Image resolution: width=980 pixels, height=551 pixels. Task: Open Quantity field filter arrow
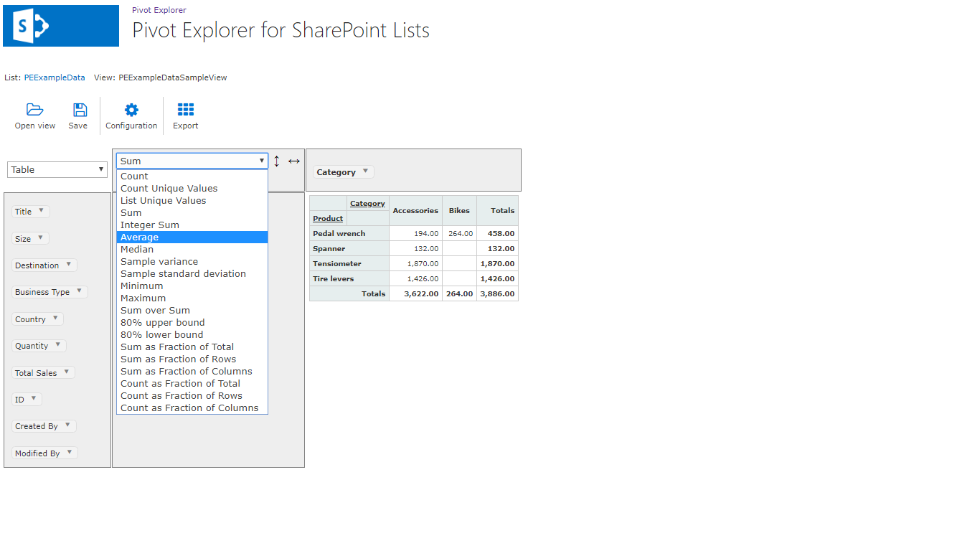57,344
